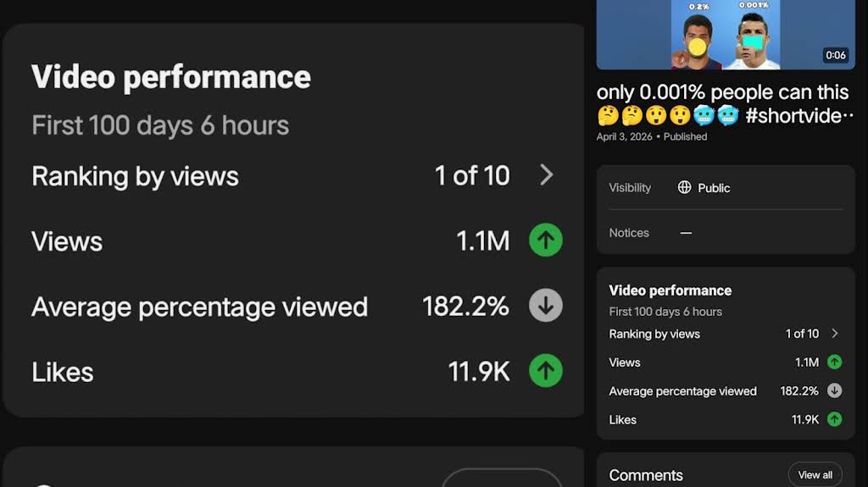
Task: Click '182.2%' value in large panel
Action: click(x=465, y=307)
